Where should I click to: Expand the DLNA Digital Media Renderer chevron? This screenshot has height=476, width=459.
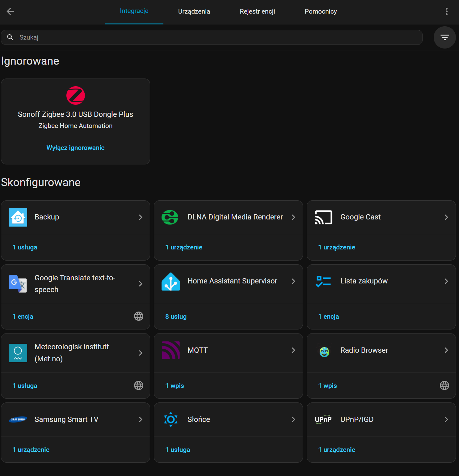[x=293, y=217]
